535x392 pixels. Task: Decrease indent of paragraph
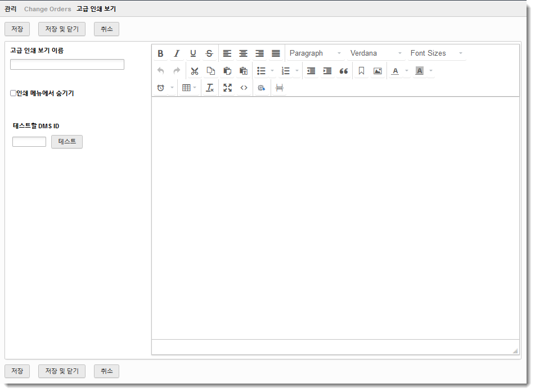point(311,71)
